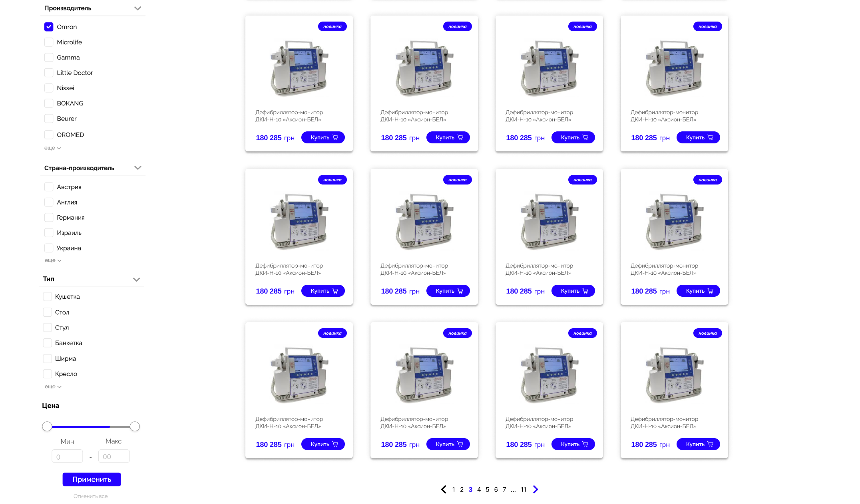Buy fourth product in middle row

coord(698,291)
